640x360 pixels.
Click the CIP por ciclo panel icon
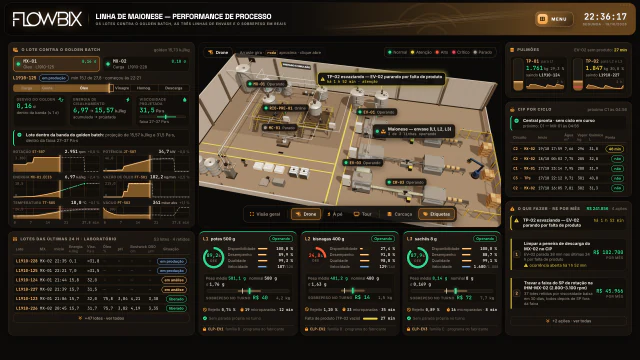tap(512, 109)
